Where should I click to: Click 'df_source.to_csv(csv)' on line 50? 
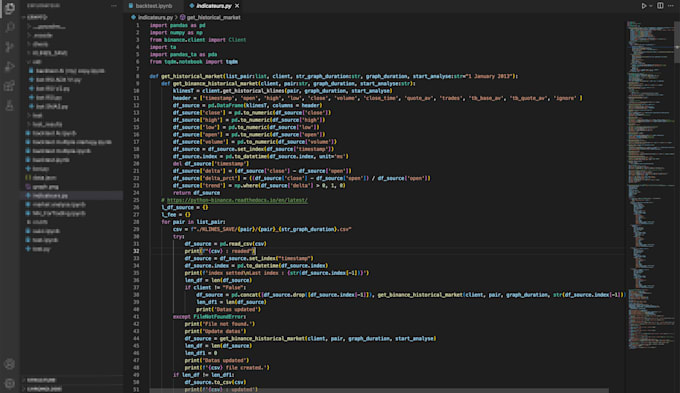[215, 382]
